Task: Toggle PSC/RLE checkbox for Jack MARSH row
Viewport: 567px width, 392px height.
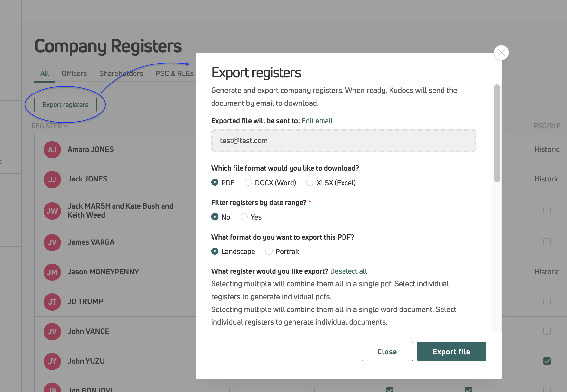Action: 547,211
